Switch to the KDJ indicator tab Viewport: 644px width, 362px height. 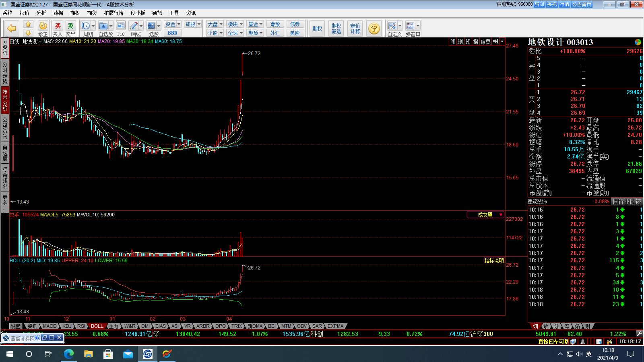tap(67, 326)
